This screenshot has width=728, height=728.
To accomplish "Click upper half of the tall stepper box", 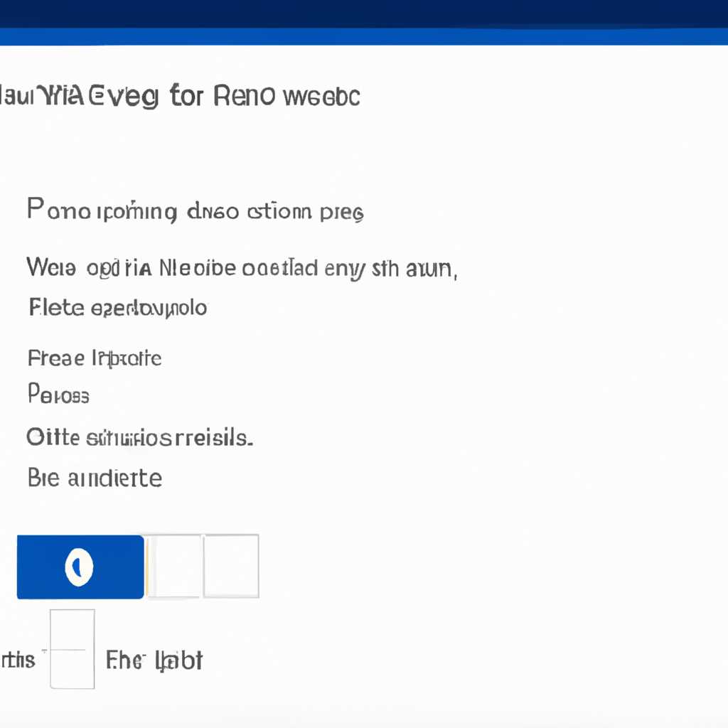I will pyautogui.click(x=73, y=630).
